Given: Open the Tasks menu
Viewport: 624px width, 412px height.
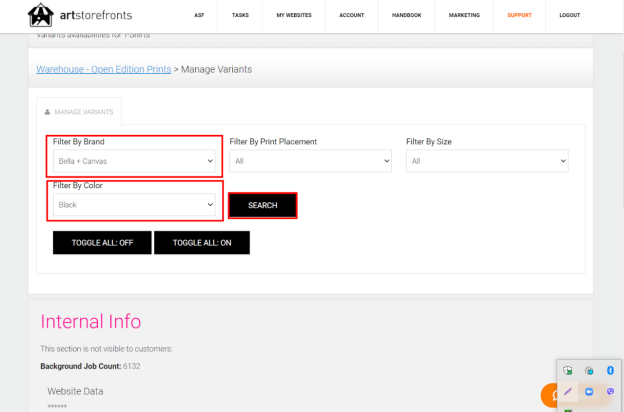Looking at the screenshot, I should coord(240,15).
